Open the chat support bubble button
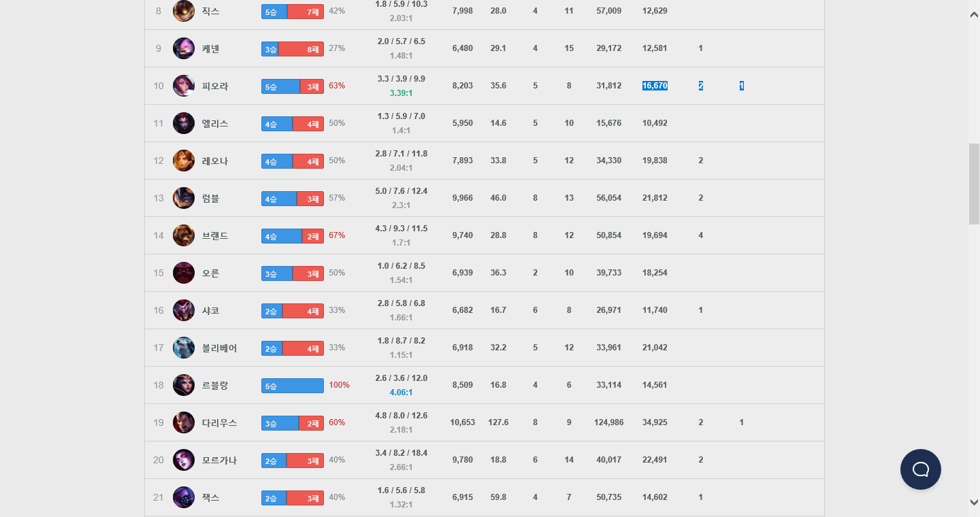The width and height of the screenshot is (980, 517). [920, 469]
